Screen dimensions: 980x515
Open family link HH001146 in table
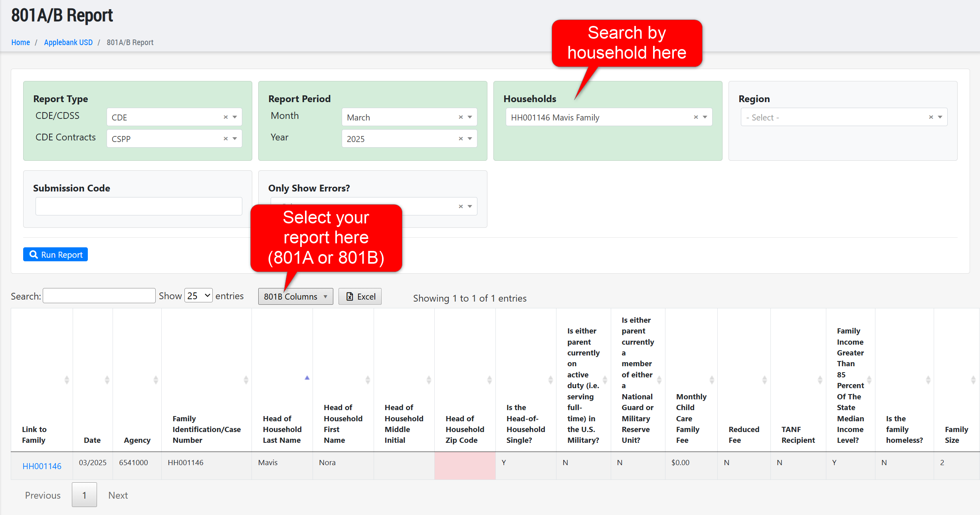tap(42, 466)
